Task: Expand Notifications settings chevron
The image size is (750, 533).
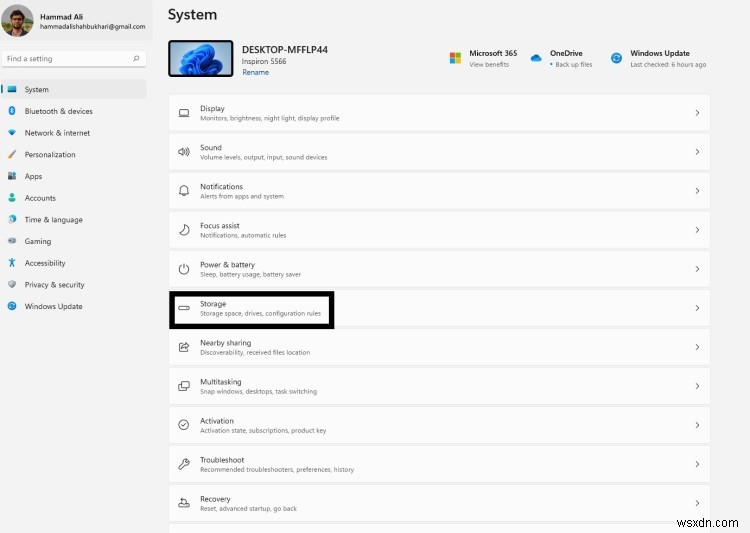Action: click(x=697, y=191)
